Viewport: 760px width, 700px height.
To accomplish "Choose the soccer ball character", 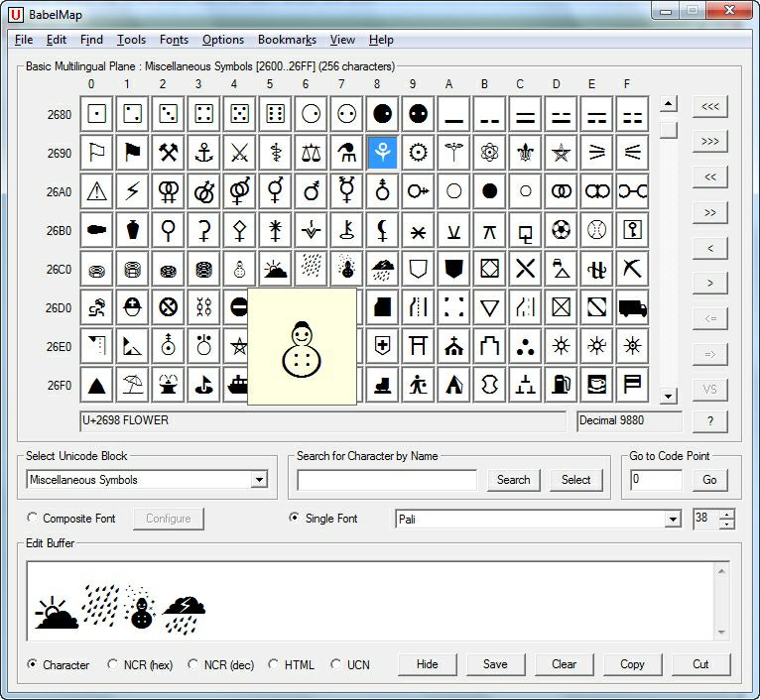I will point(561,230).
